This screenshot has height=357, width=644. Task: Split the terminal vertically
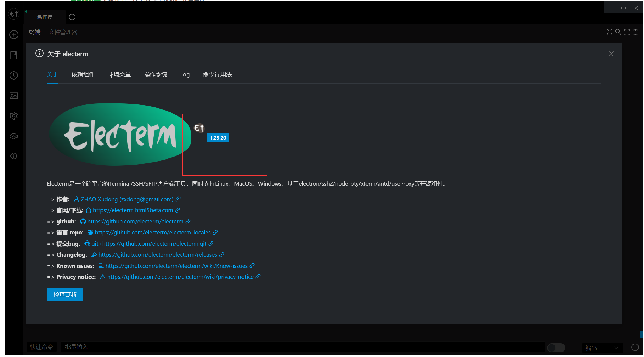tap(627, 32)
